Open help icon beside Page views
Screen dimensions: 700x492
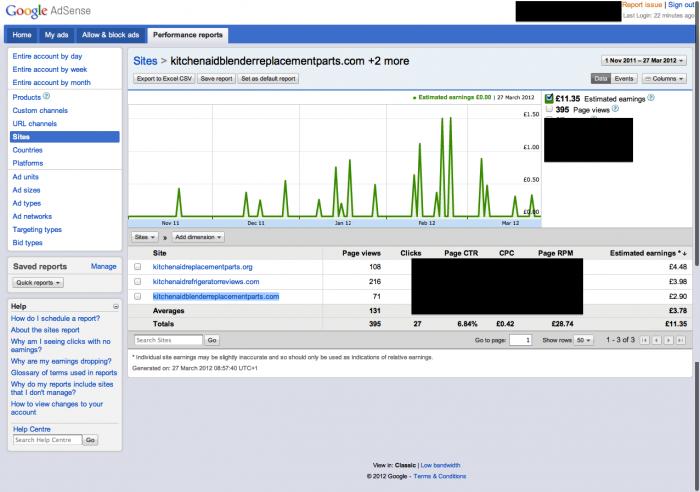click(x=615, y=108)
